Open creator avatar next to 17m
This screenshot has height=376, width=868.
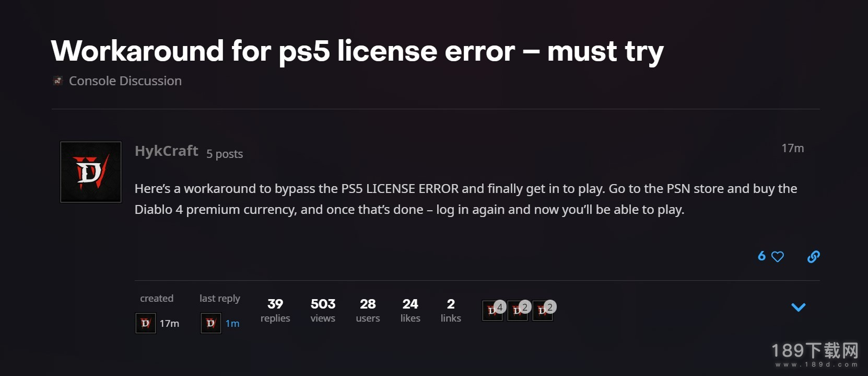[x=145, y=323]
